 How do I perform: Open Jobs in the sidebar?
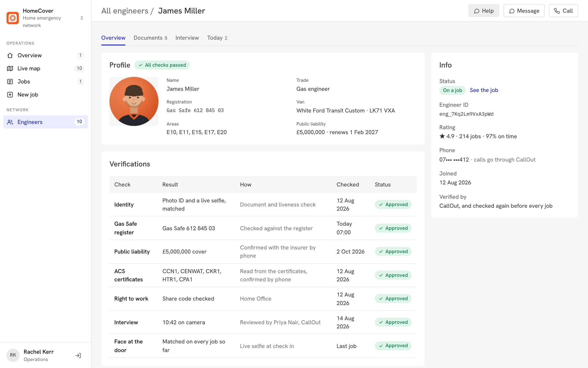point(46,81)
